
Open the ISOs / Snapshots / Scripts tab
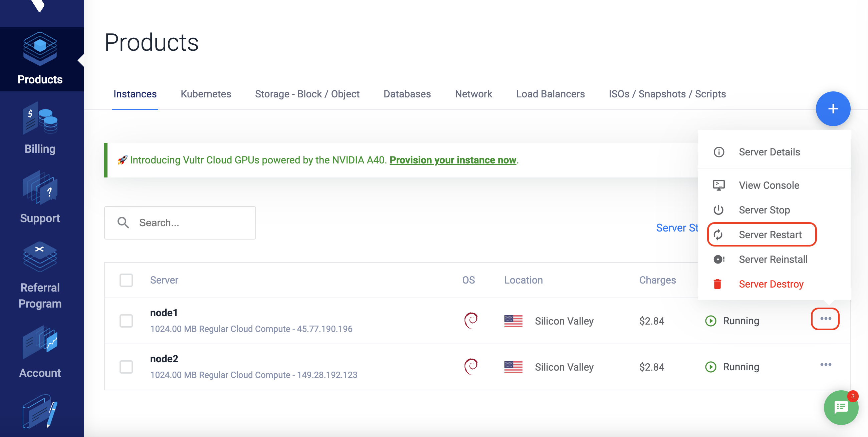point(667,94)
